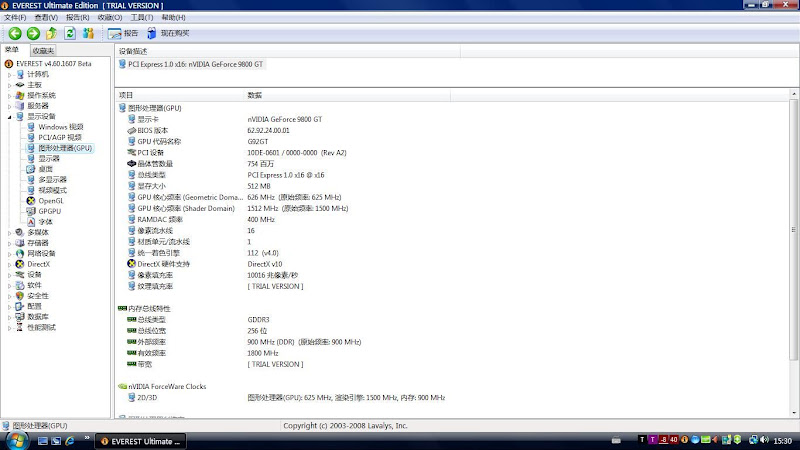Click the 现在购买 buy now button
Screen dimensions: 800x450
click(168, 34)
